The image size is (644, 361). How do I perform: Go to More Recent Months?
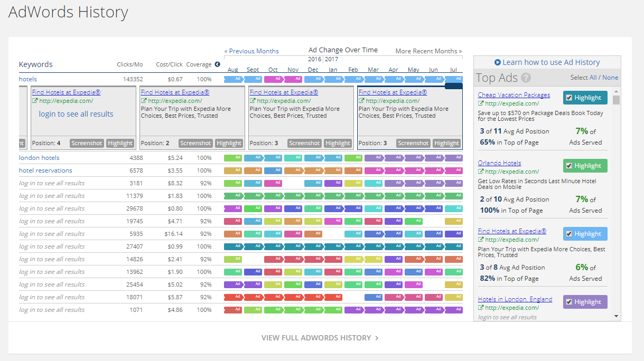428,51
